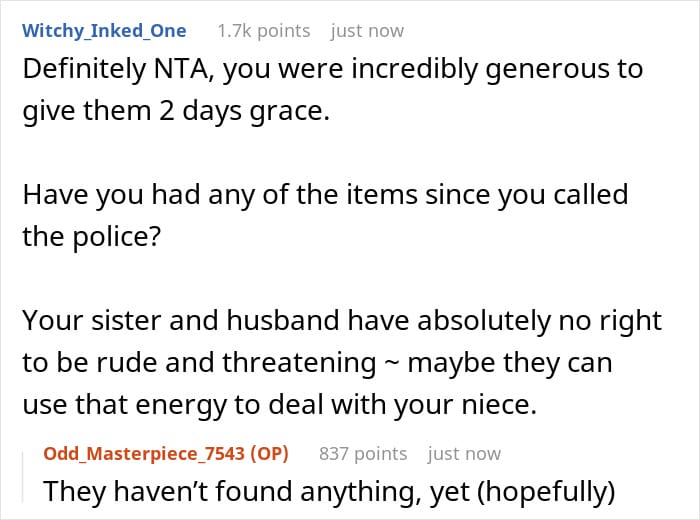Open Witchy_Inked_One's user profile

[104, 31]
